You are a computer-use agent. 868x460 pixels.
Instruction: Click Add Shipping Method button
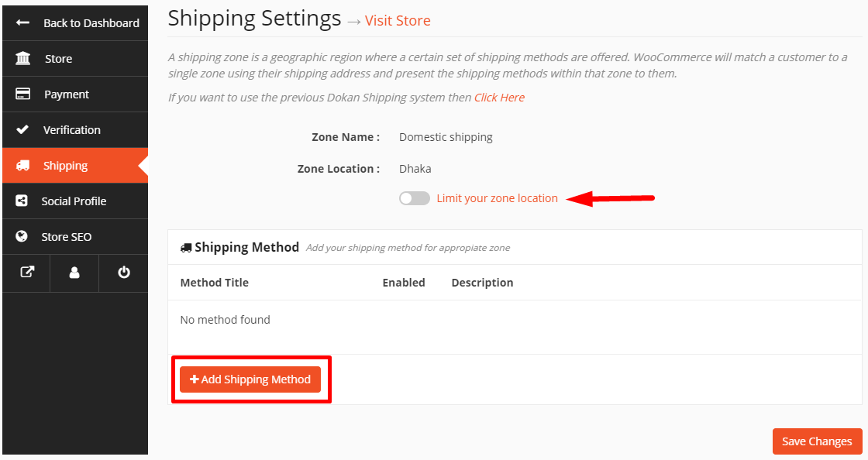pyautogui.click(x=250, y=379)
